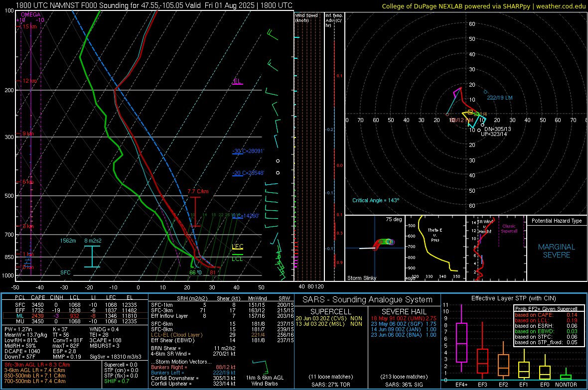
Task: Click the 'Classic Supercell' label in SR wind inset
Action: 509,229
